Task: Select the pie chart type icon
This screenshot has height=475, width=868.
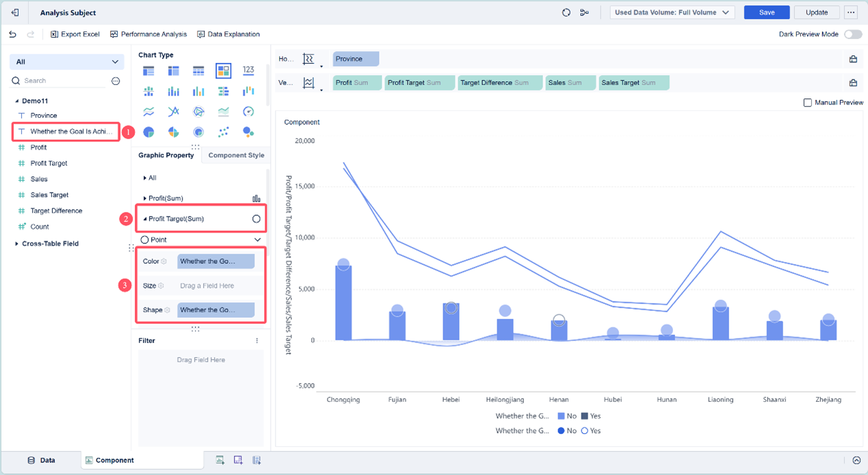Action: (x=148, y=132)
